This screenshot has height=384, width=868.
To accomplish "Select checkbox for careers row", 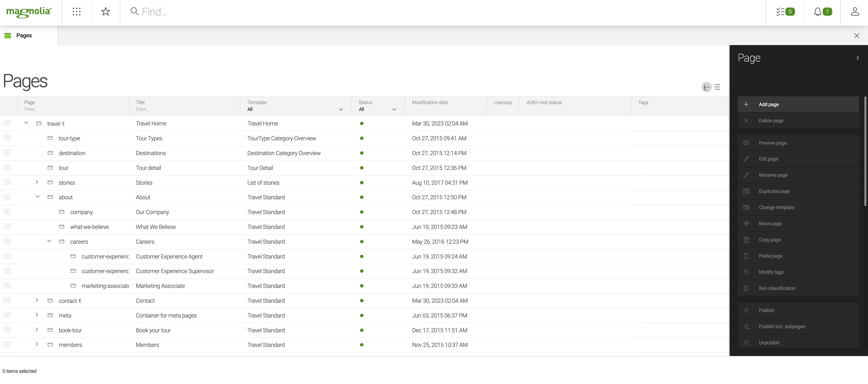I will [x=7, y=241].
